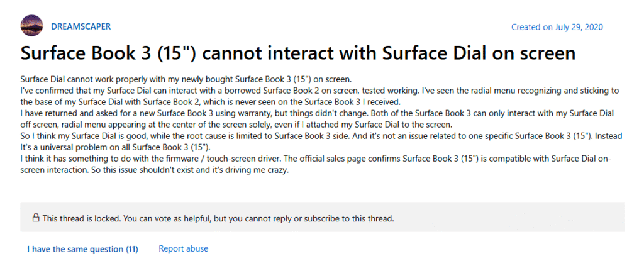Click the lock icon in the notice bar

pyautogui.click(x=36, y=218)
